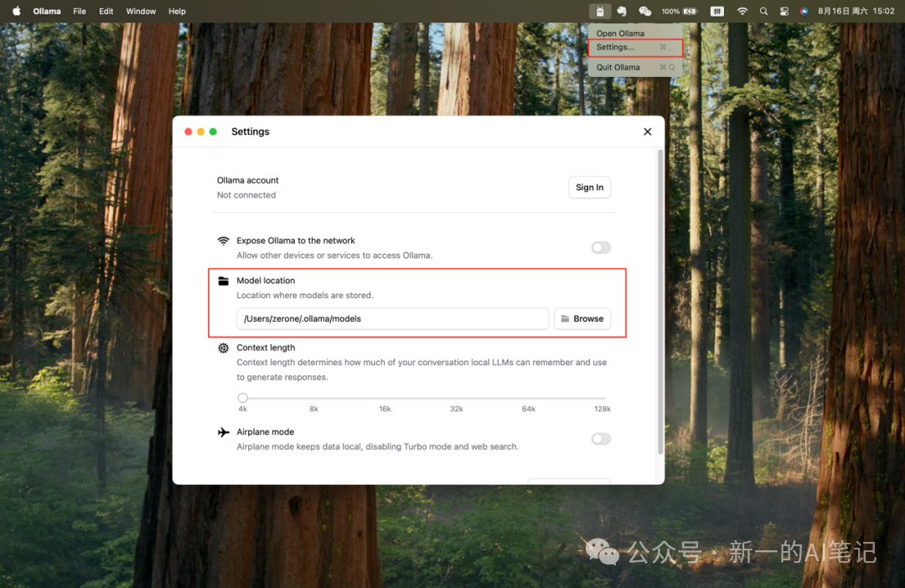Click the input method icon in menu bar

(716, 11)
